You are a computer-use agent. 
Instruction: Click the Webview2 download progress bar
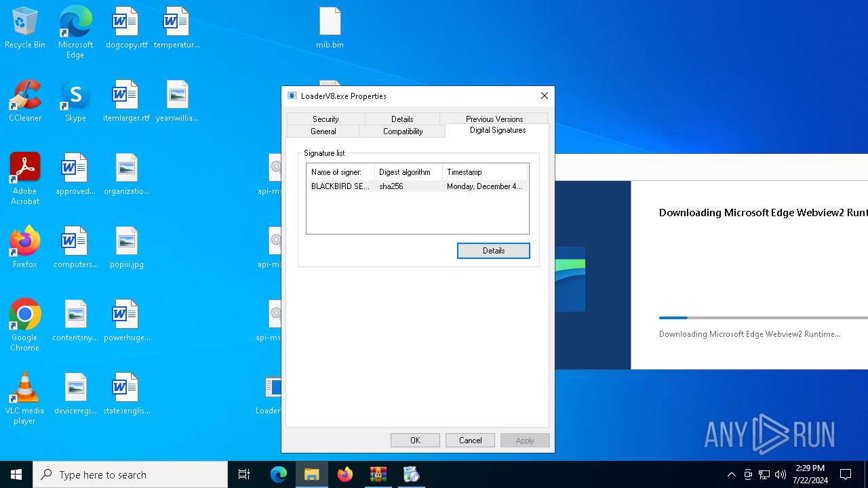coord(764,317)
